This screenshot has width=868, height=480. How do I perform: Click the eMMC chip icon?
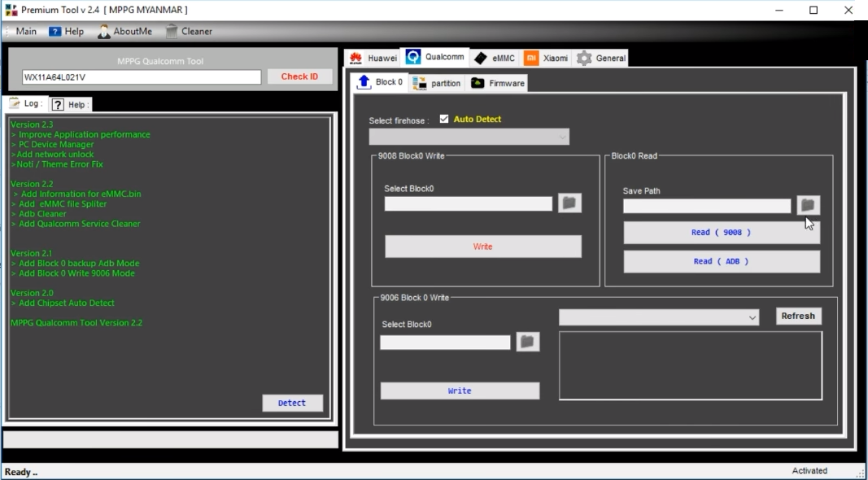click(481, 58)
